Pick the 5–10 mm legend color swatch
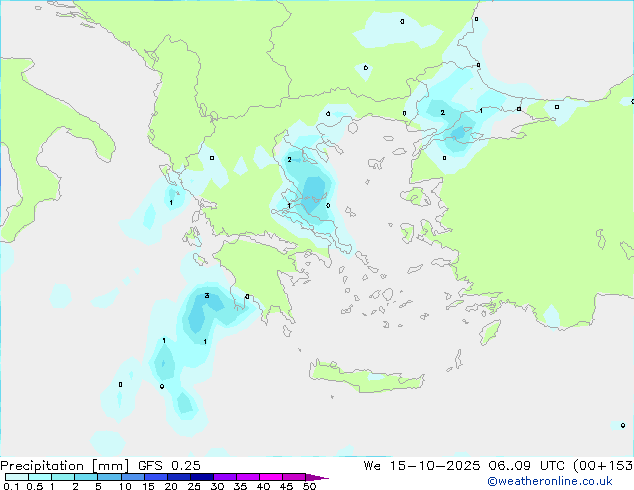 tap(110, 477)
